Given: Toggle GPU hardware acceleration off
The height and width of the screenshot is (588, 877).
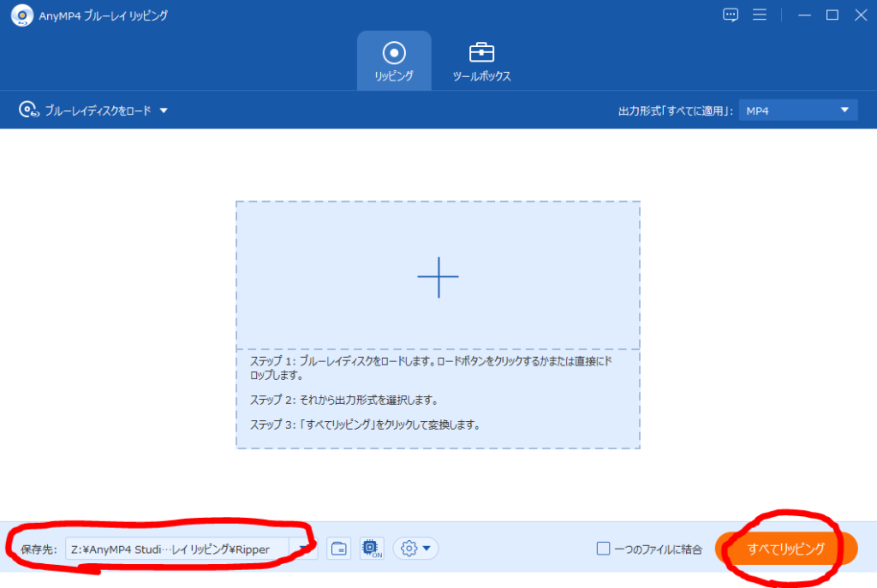Looking at the screenshot, I should point(372,548).
